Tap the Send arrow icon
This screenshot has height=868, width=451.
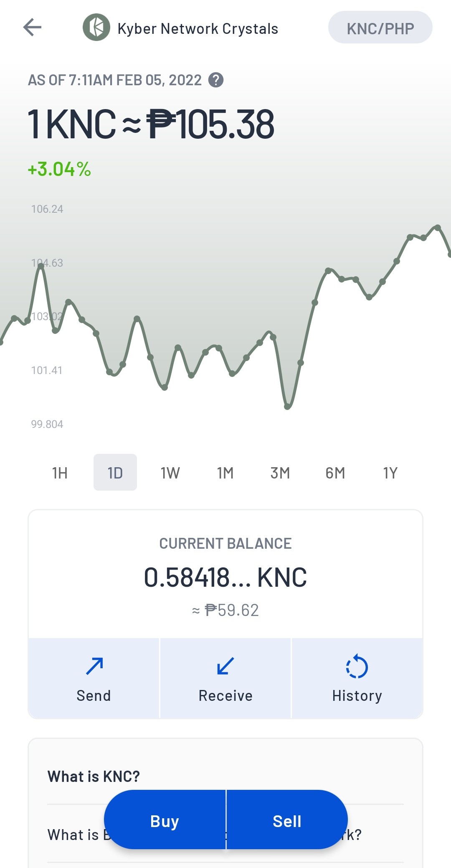click(94, 666)
